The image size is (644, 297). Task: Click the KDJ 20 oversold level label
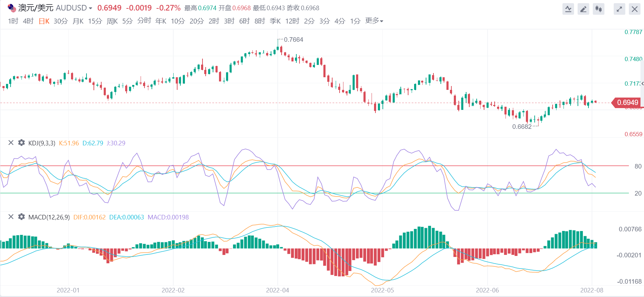pos(638,193)
